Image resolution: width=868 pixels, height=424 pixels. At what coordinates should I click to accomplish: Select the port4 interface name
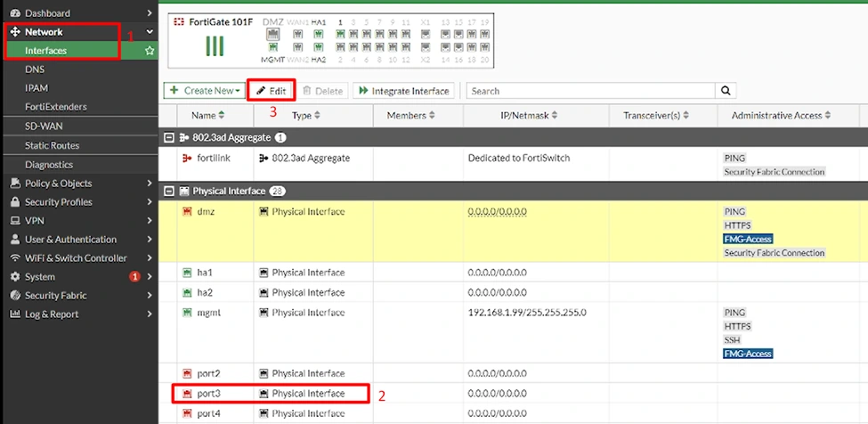(208, 413)
